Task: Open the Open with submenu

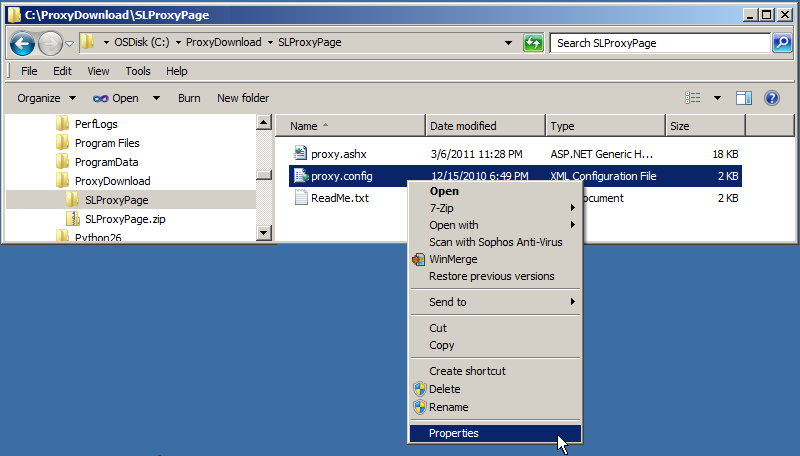Action: (495, 225)
